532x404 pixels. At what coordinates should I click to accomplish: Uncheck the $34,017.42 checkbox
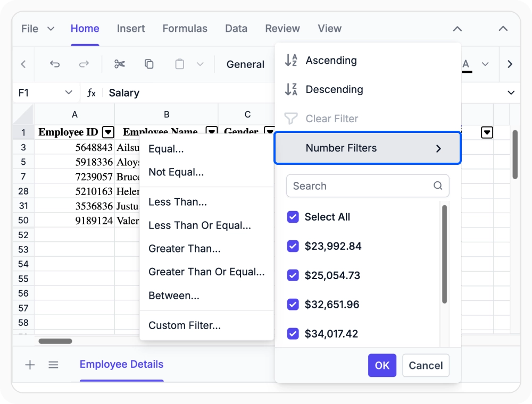point(293,333)
